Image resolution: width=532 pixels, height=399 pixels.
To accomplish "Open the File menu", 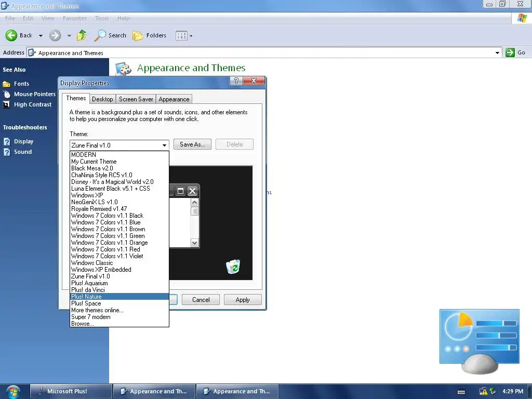I will coord(10,18).
